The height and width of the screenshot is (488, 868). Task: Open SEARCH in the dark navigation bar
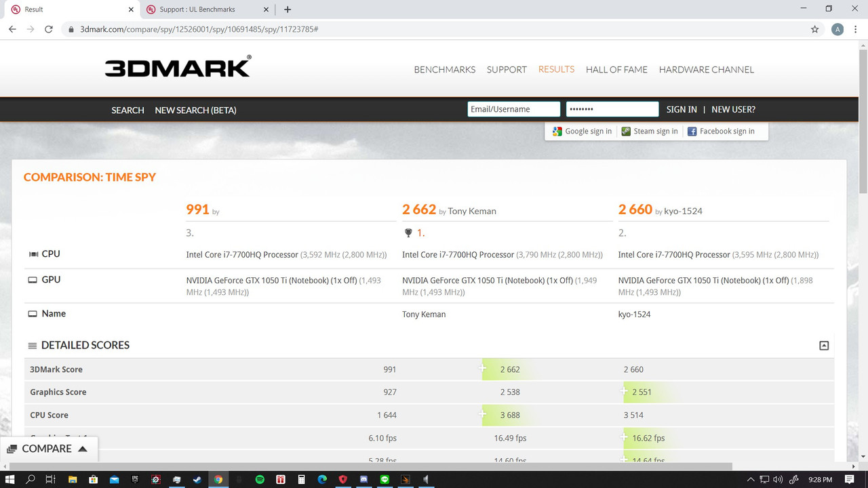127,110
